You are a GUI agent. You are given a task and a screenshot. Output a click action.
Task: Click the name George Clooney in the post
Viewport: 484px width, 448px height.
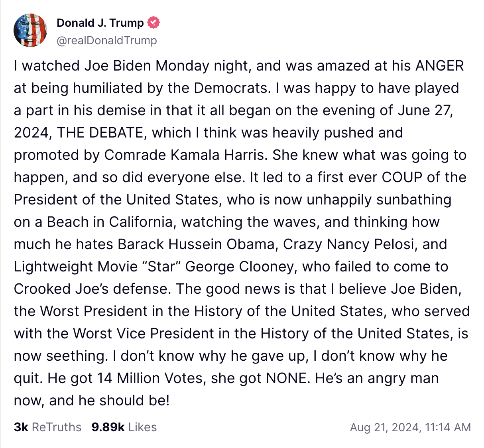point(240,267)
